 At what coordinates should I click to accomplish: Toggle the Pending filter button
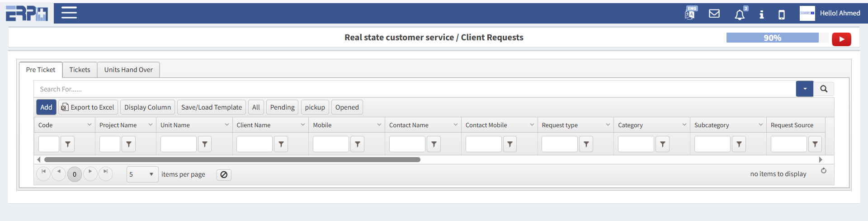(282, 107)
